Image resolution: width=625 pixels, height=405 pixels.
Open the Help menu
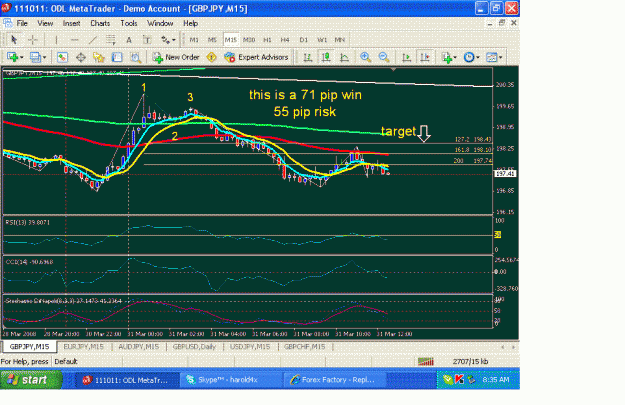[191, 24]
